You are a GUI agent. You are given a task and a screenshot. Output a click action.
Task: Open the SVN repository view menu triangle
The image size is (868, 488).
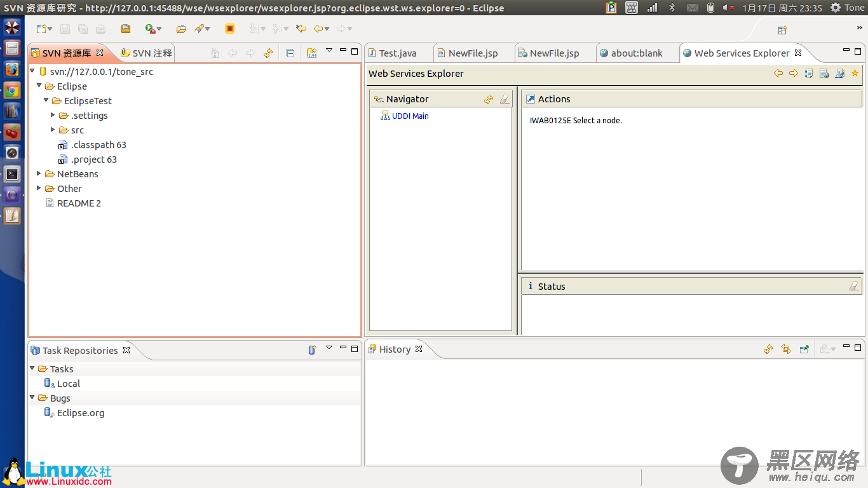pos(329,50)
